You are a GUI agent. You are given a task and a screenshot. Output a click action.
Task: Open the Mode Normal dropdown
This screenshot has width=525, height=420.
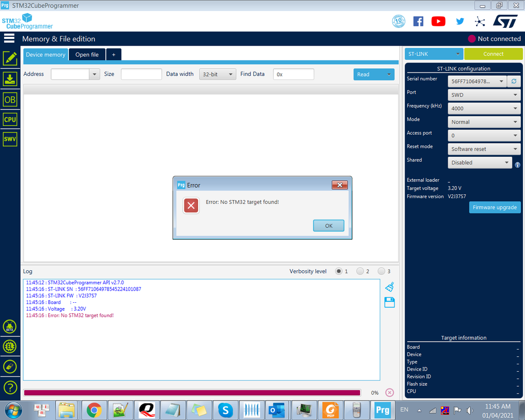[484, 122]
